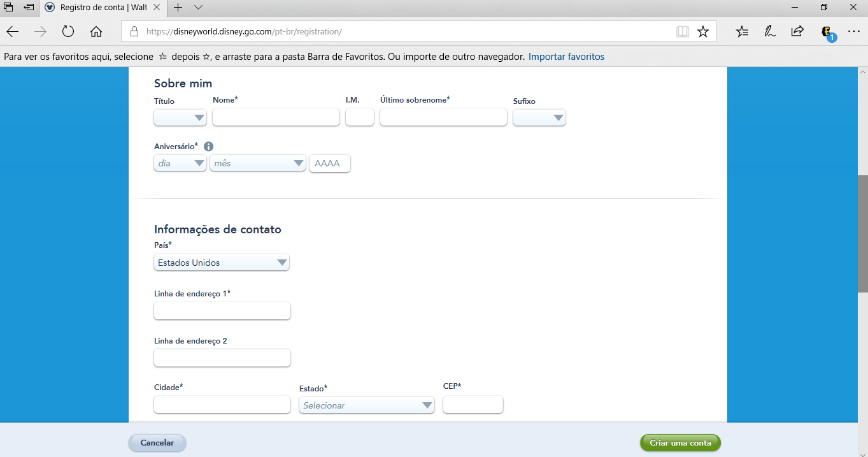Open Reading view book icon
The width and height of the screenshot is (868, 457).
pos(683,31)
